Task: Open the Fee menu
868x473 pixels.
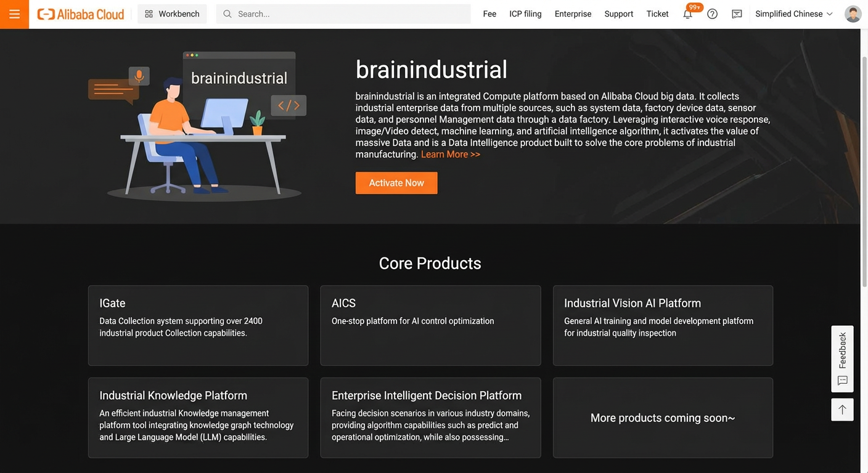Action: 489,14
